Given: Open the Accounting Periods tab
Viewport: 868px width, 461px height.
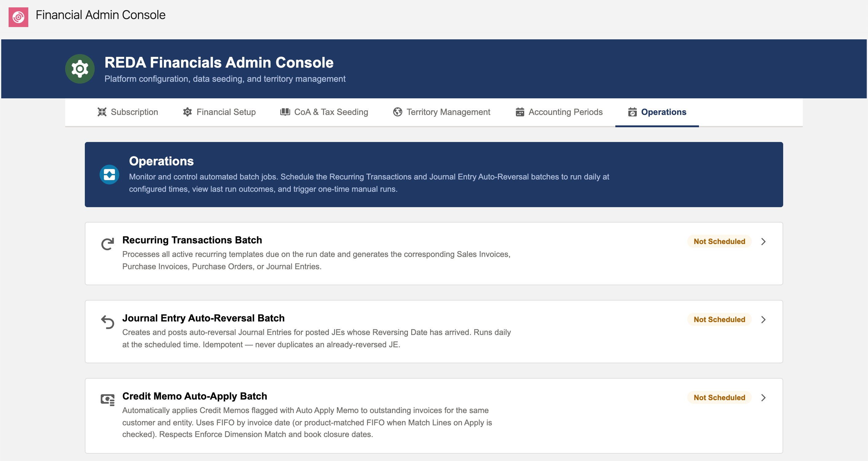Looking at the screenshot, I should click(559, 112).
